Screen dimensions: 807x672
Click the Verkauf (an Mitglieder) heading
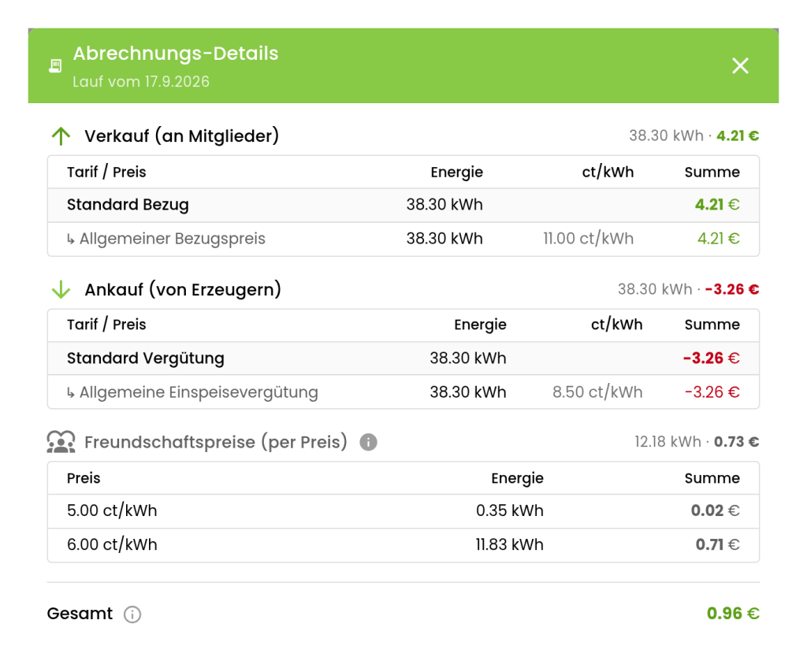pyautogui.click(x=182, y=136)
